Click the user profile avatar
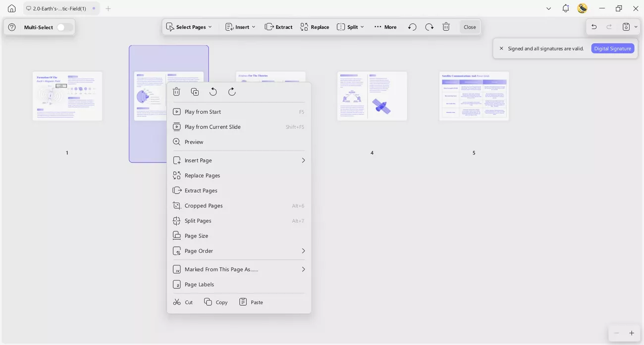The width and height of the screenshot is (644, 345). coord(583,8)
